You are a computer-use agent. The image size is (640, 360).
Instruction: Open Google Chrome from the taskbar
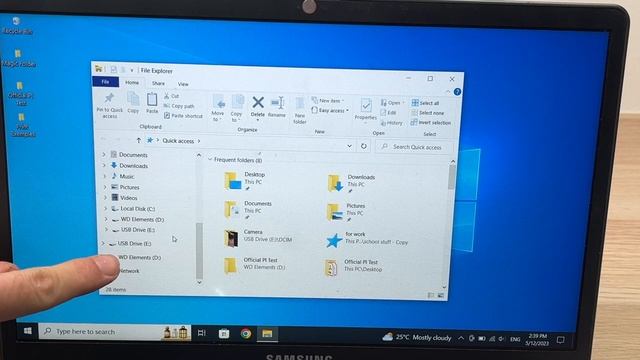(x=246, y=333)
